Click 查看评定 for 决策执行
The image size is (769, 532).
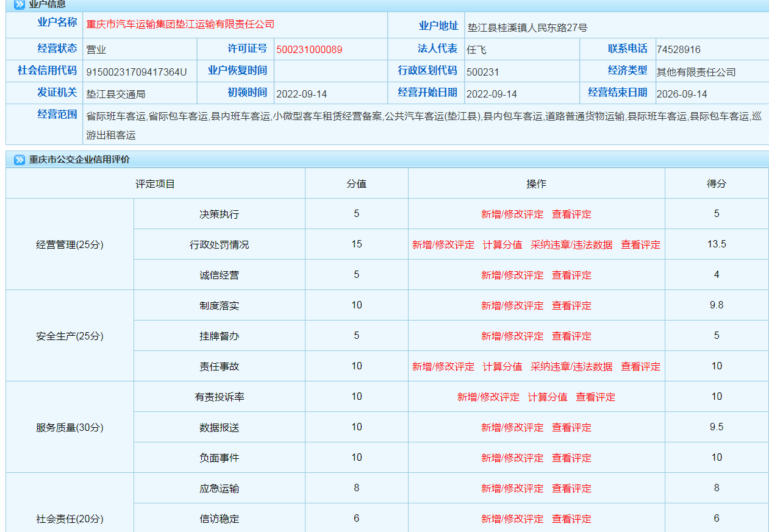(x=571, y=214)
